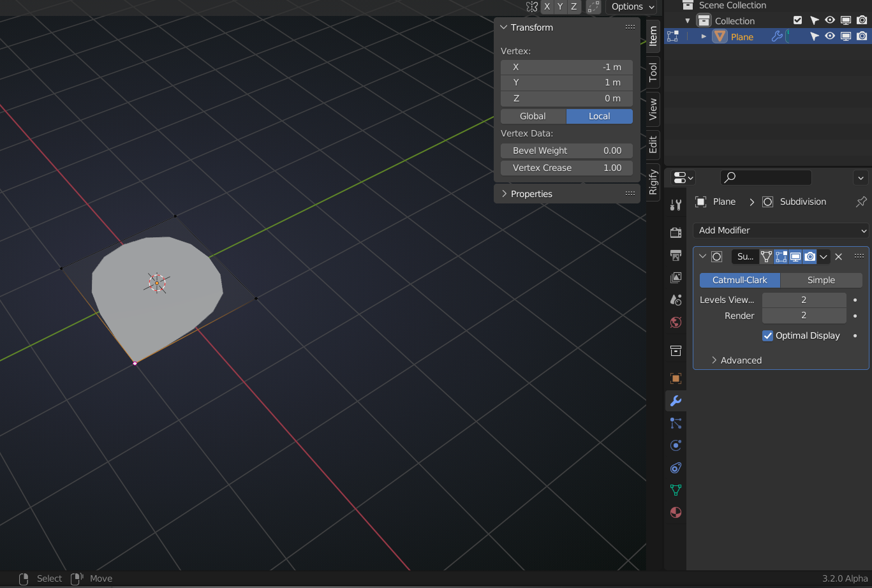Screen dimensions: 872x588
Task: Click the wrench modifier icon on Plane row
Action: (777, 36)
